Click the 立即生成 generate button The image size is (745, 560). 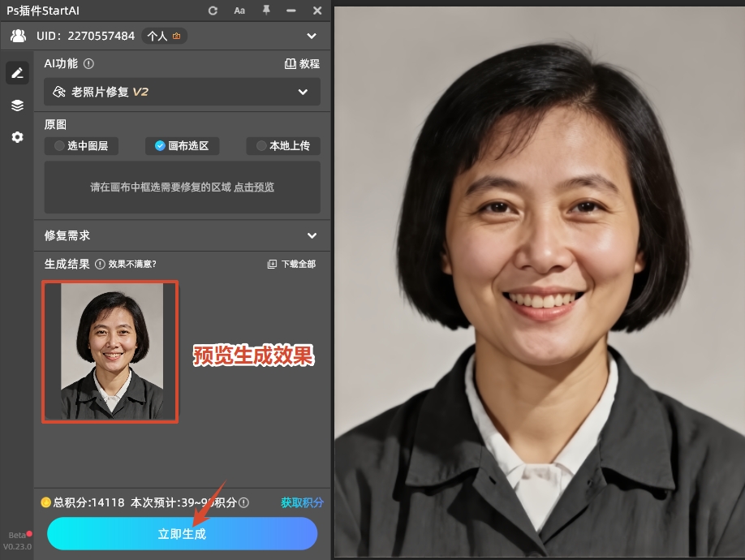(182, 534)
